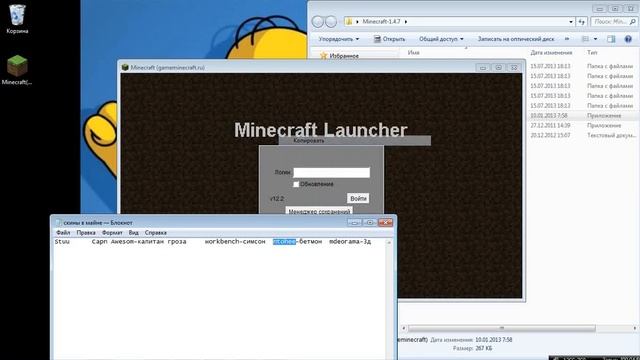Toggle the Explorer preview pane icon

click(611, 39)
